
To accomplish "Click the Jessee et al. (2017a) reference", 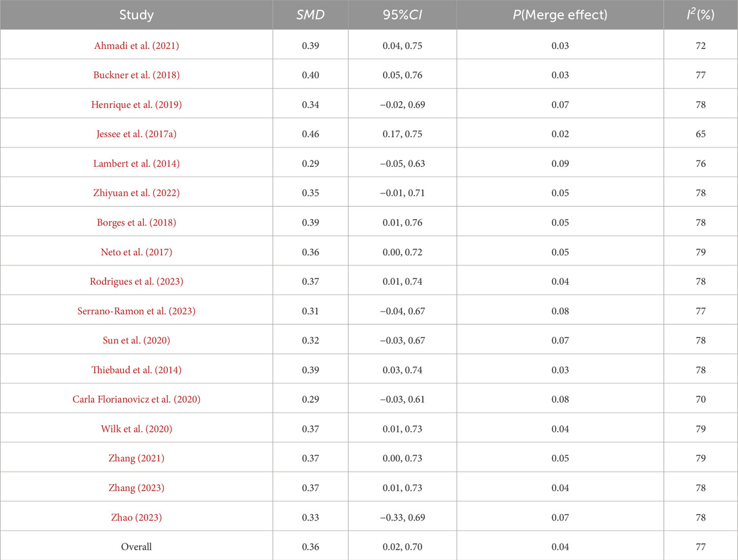I will 137,134.
